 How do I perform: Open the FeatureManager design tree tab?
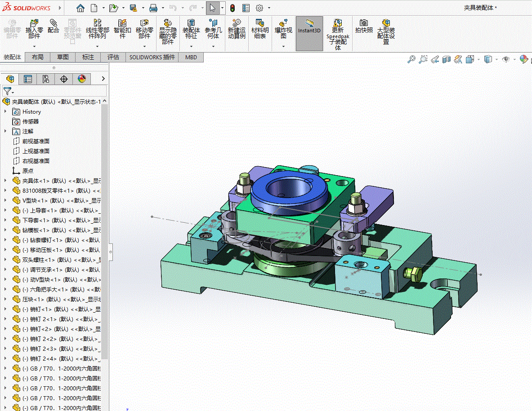pos(10,79)
